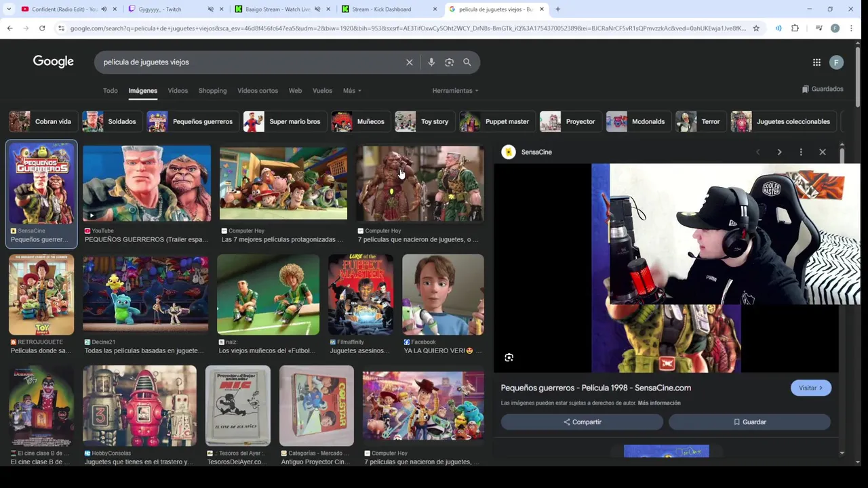Select the Web search tab
This screenshot has width=868, height=488.
pos(295,91)
